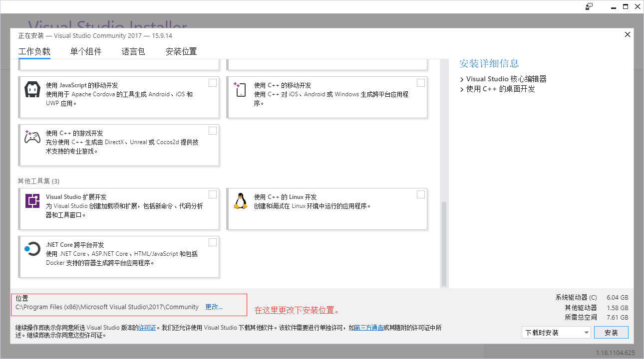The height and width of the screenshot is (359, 644).
Task: Click the Linux penguin icon
Action: (x=241, y=201)
